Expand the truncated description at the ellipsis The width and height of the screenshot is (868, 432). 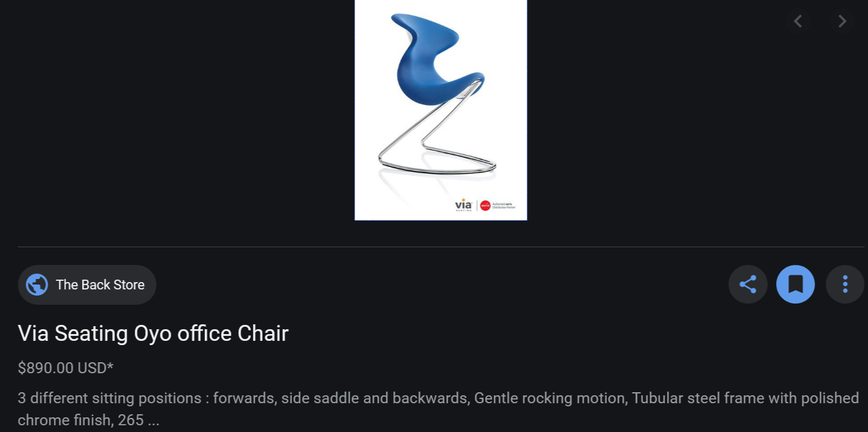[152, 421]
